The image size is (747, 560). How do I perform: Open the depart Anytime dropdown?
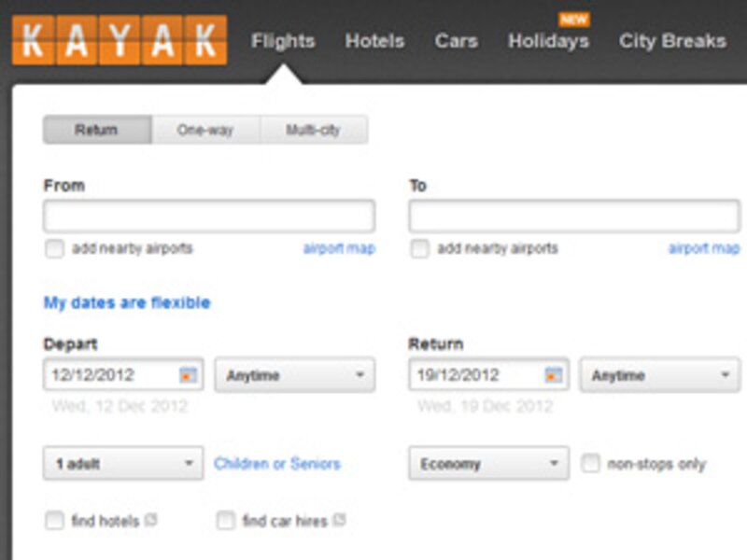click(x=294, y=374)
